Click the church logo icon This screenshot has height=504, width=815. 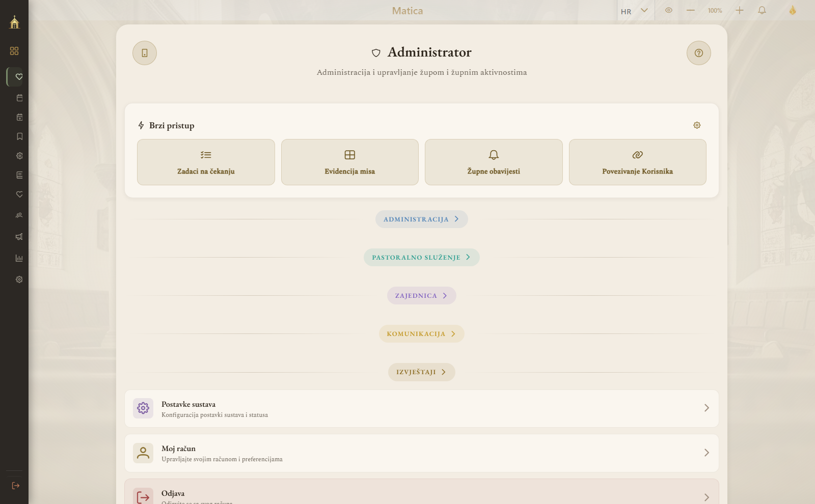click(14, 22)
